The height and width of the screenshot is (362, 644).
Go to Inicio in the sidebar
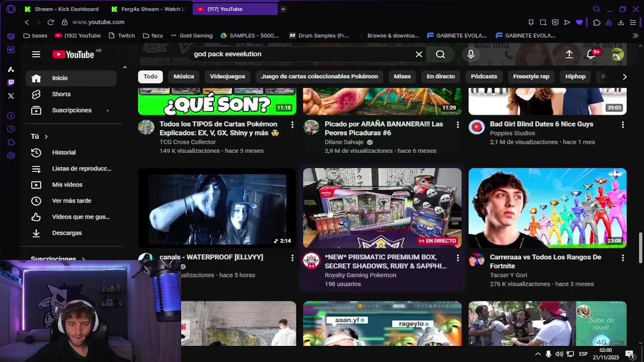[x=71, y=78]
